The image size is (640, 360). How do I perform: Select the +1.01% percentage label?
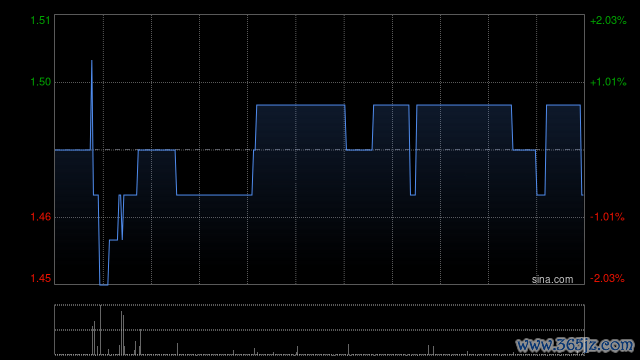pos(608,82)
